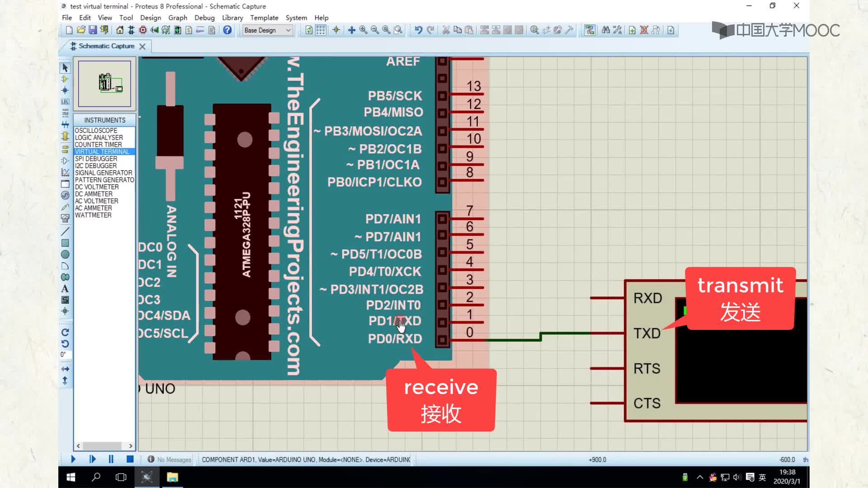868x488 pixels.
Task: Click the rotation angle input field
Action: (66, 355)
